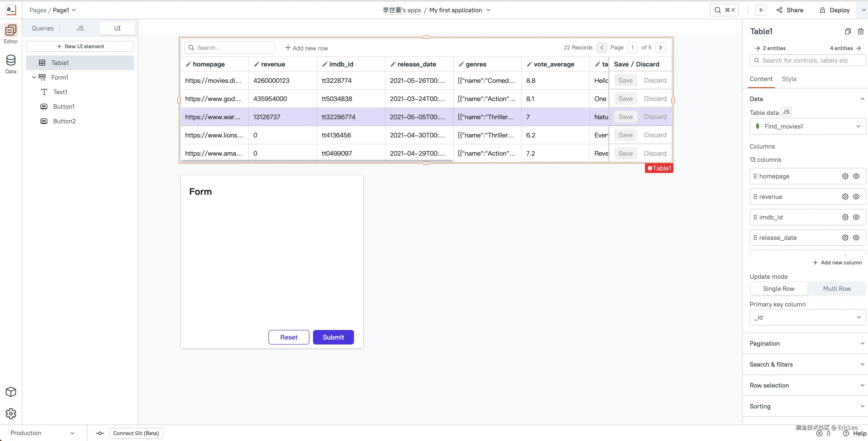Open the revenue column settings gear

(845, 197)
